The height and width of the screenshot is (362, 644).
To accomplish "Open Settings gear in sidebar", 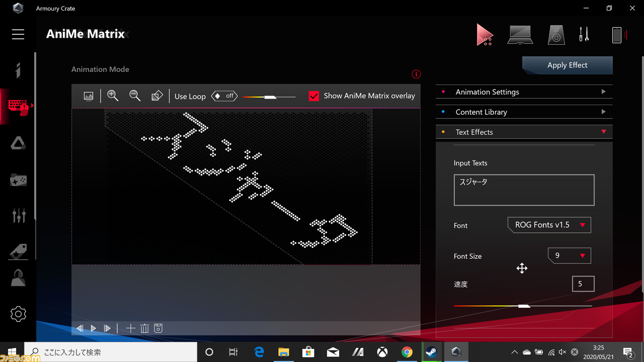I will tap(18, 314).
